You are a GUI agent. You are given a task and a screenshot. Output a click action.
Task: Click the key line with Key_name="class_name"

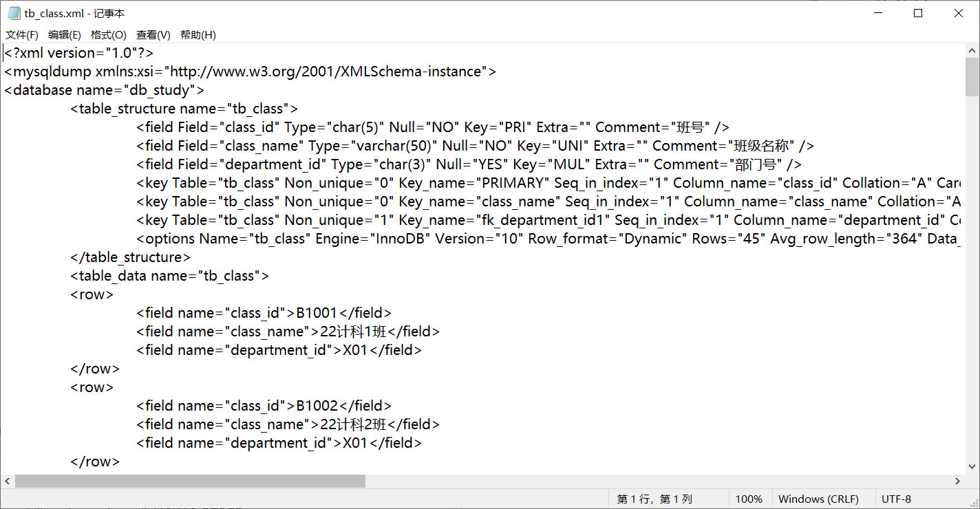click(549, 202)
